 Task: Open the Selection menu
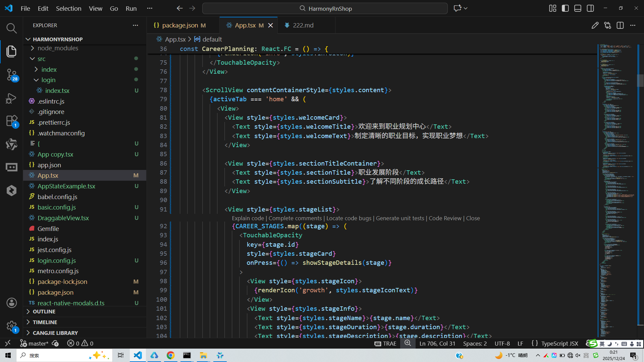(68, 8)
